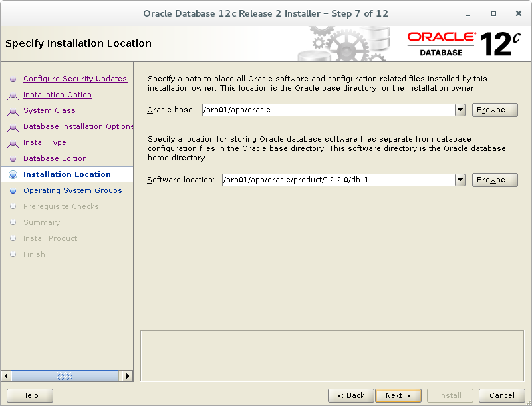Click the Software location path field
532x406 pixels.
point(338,180)
